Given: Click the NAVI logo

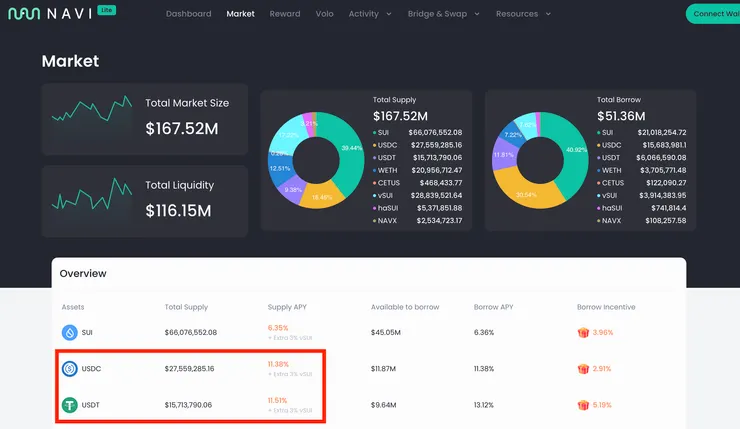Looking at the screenshot, I should coord(50,14).
